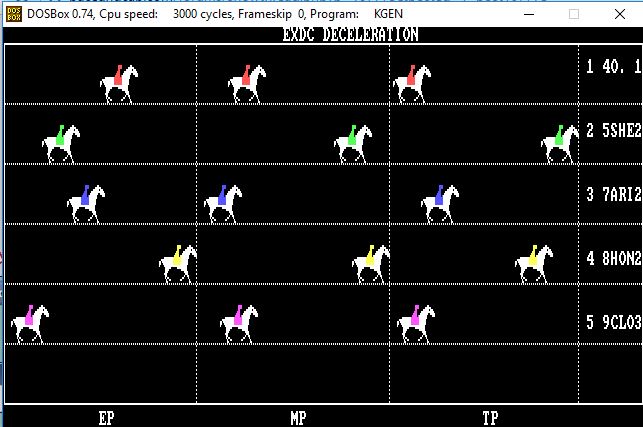Click yellow-jockey horse in MP column
Image resolution: width=643 pixels, height=427 pixels.
(371, 264)
